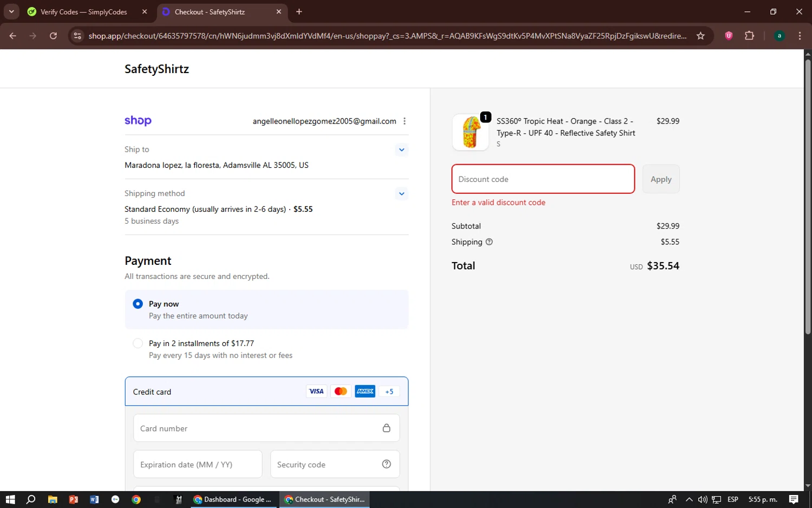
Task: Click the 'Enter a valid discount code' message
Action: [x=499, y=203]
